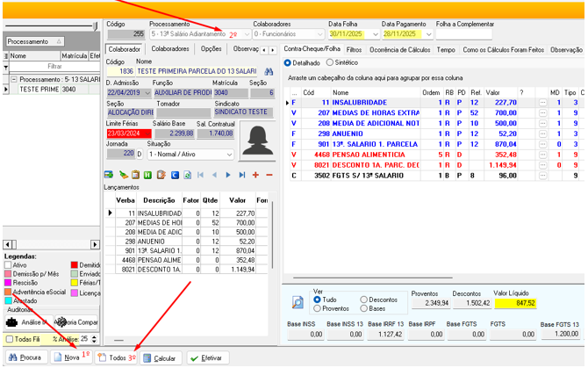
Task: Enable the Todas Fili checkbox
Action: [11, 338]
